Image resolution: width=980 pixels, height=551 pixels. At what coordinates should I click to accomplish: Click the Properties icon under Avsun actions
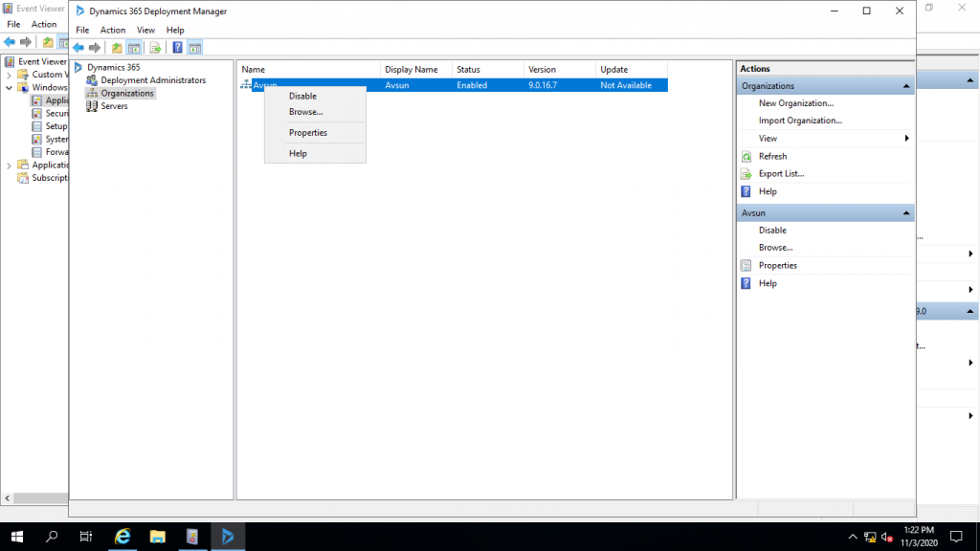click(x=746, y=266)
